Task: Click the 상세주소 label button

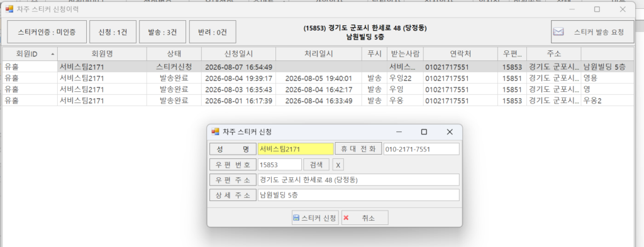Action: 233,195
